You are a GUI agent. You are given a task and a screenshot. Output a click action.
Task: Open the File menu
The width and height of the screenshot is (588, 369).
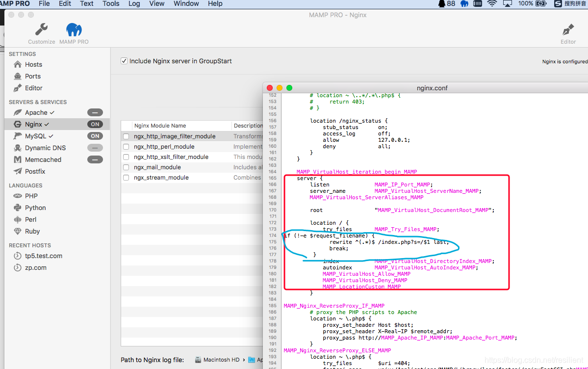(x=44, y=4)
